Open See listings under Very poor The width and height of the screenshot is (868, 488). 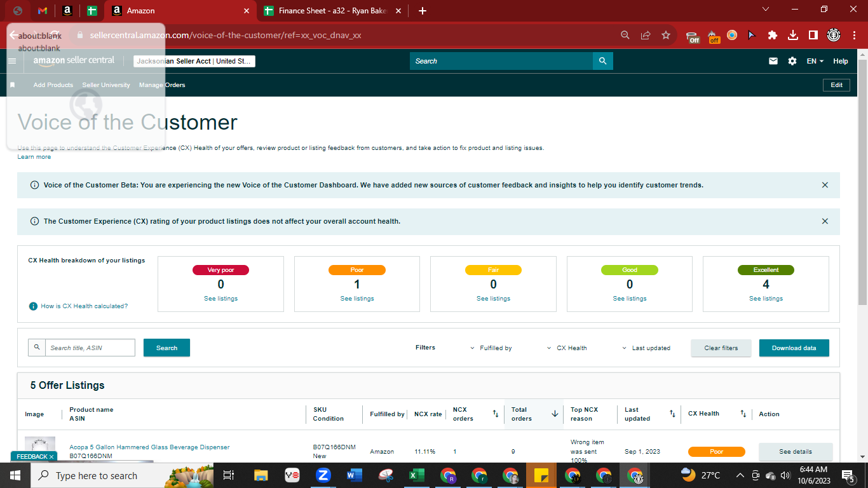point(220,299)
